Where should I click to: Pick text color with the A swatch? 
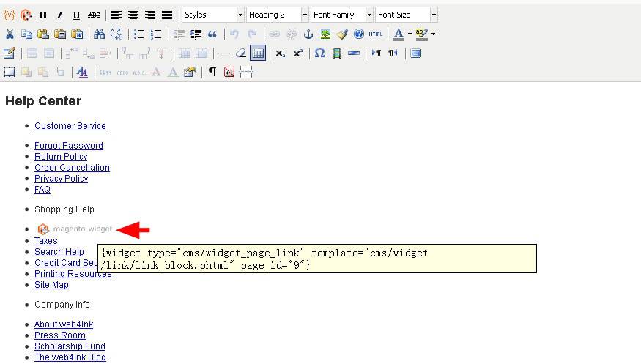tap(398, 34)
